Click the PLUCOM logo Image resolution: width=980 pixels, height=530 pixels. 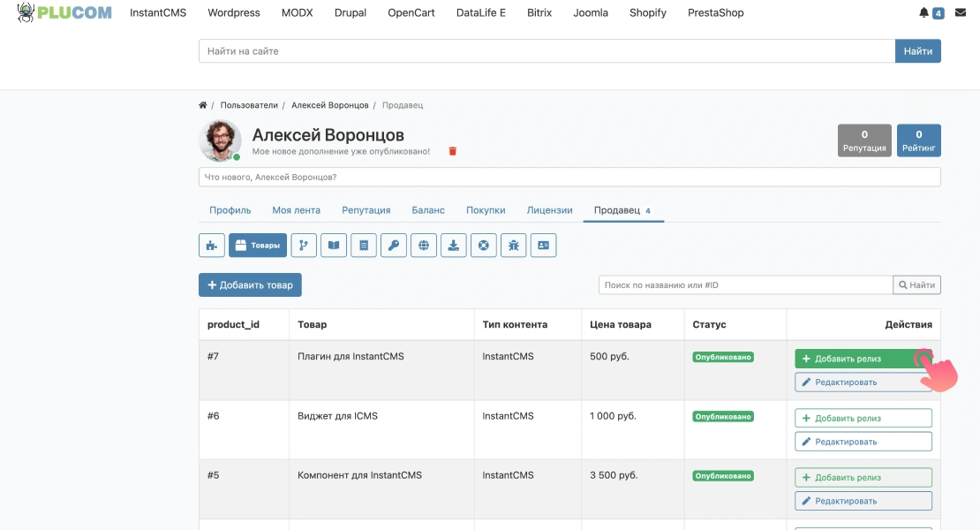[64, 12]
